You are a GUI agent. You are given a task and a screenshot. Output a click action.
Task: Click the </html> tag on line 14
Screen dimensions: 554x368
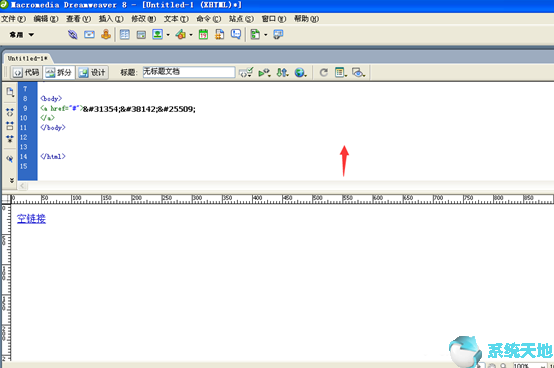[x=53, y=156]
